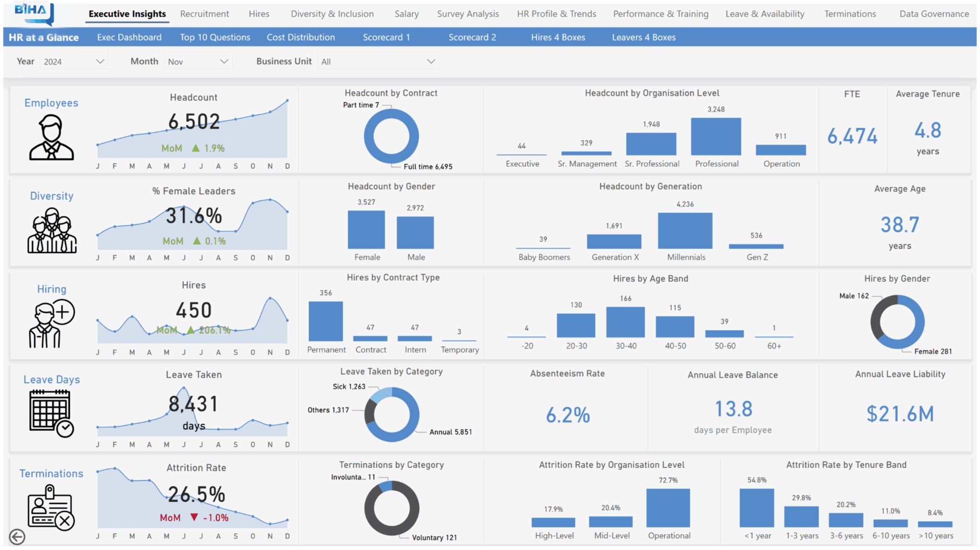Click the <1 year tenure band bar
The image size is (980, 550).
point(757,508)
